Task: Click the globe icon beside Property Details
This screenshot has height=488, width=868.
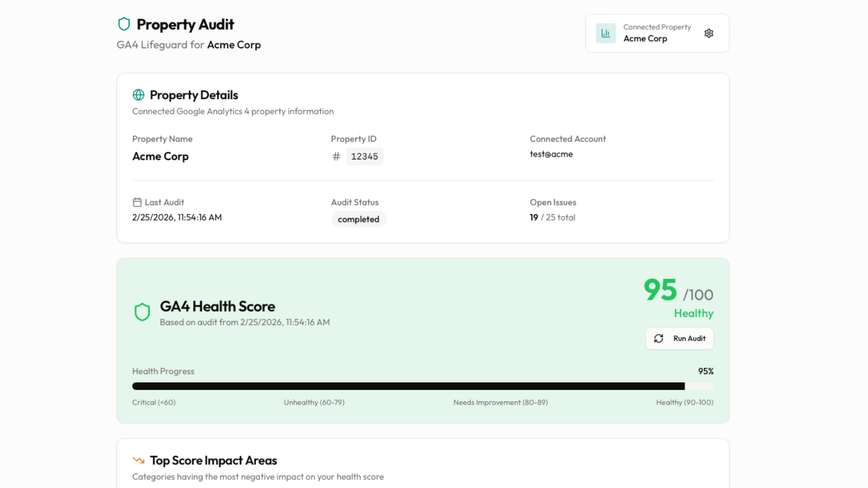Action: 138,95
